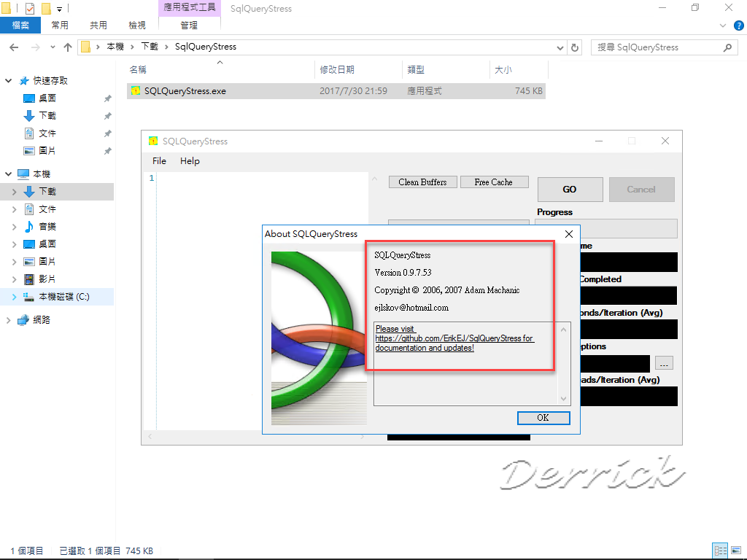Open the 檔案 ribbon tab

pos(20,26)
